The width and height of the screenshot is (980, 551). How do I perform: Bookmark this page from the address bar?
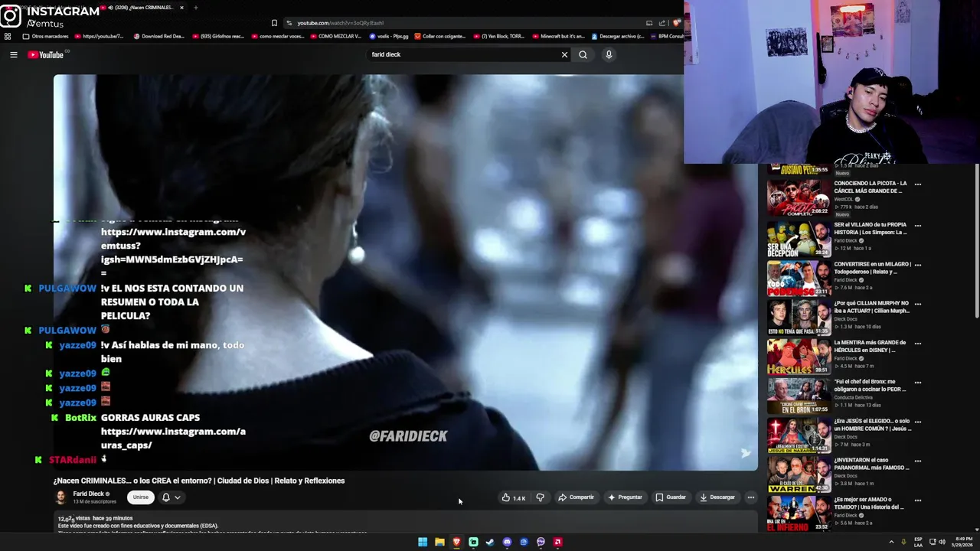tap(274, 23)
